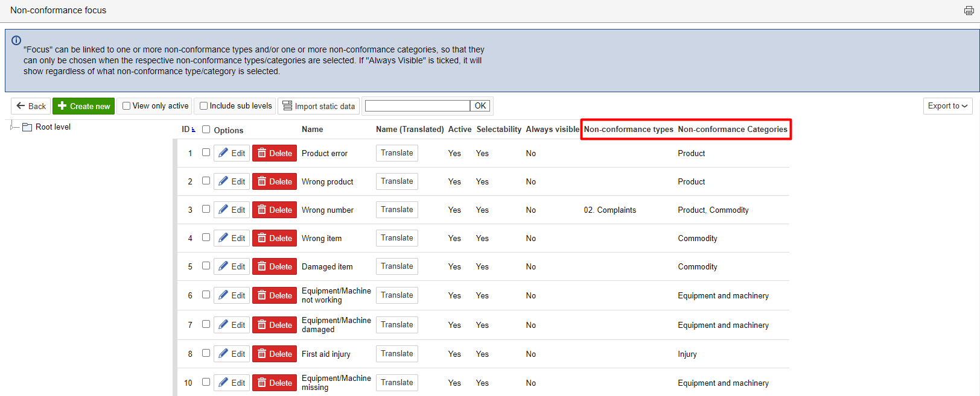Select the checkbox for the Damaged item row
The width and height of the screenshot is (980, 396).
coord(206,266)
